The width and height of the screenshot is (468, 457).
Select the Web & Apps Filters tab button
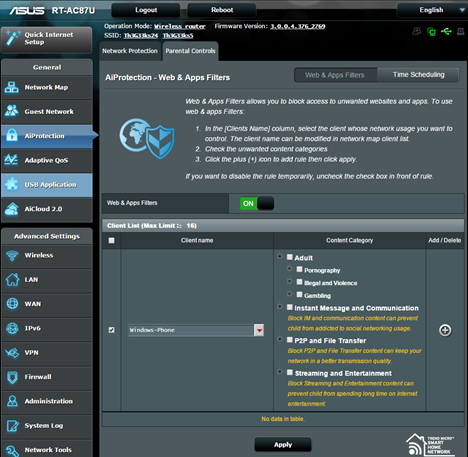[x=335, y=75]
